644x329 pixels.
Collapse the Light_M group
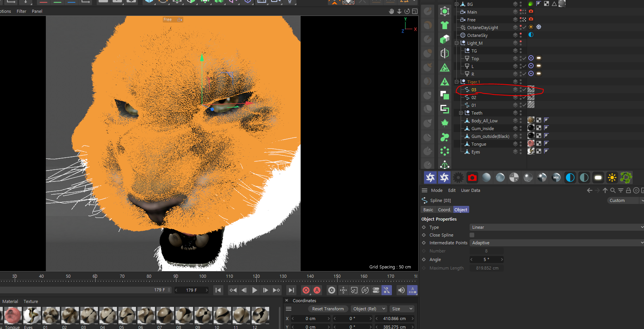[x=457, y=43]
